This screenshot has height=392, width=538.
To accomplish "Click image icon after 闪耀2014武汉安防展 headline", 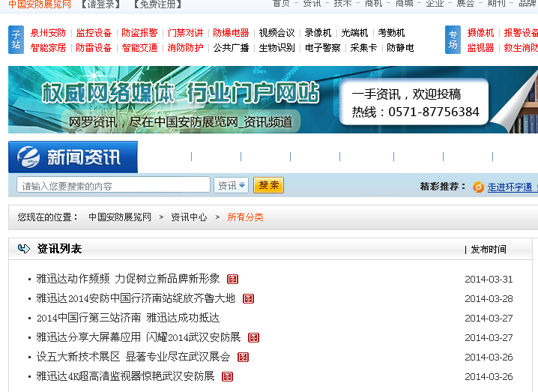I will [x=253, y=337].
